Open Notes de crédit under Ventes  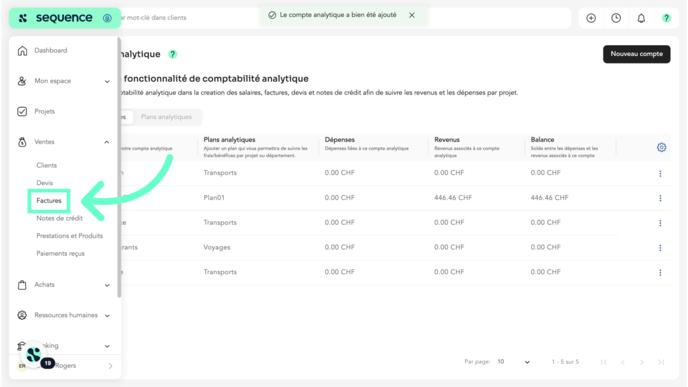point(59,218)
